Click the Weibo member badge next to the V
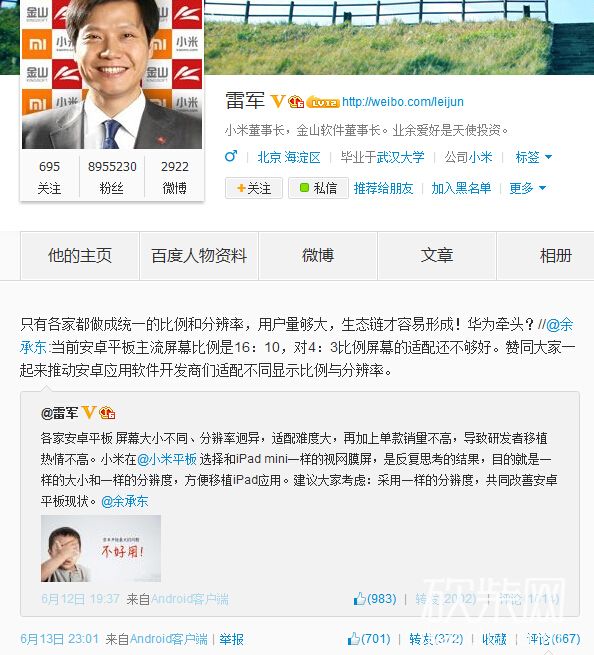The height and width of the screenshot is (655, 594). (296, 102)
